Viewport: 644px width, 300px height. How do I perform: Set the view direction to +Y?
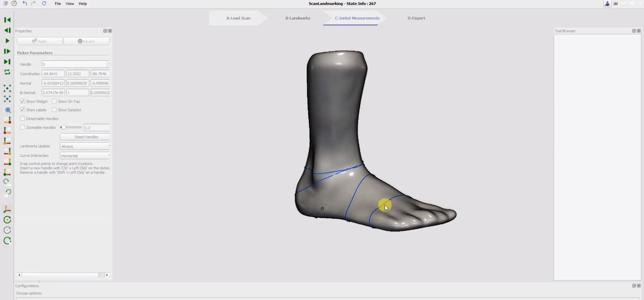click(x=7, y=141)
